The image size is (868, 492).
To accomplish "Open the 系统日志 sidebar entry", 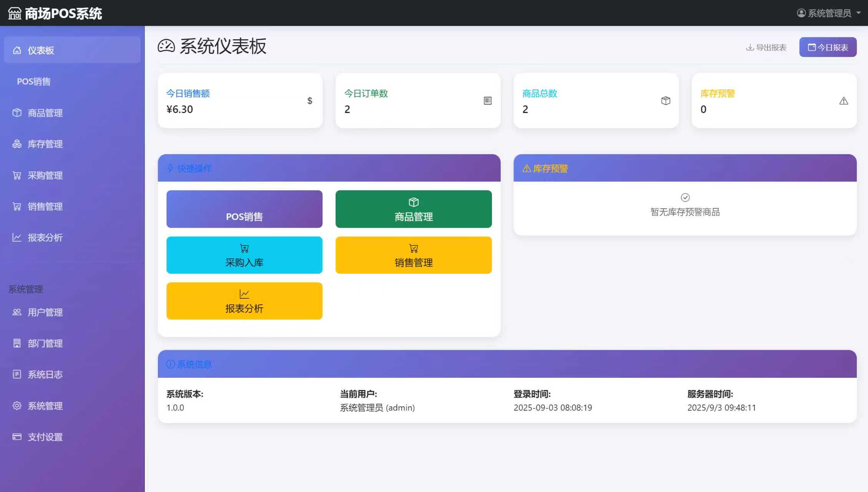I will 45,374.
